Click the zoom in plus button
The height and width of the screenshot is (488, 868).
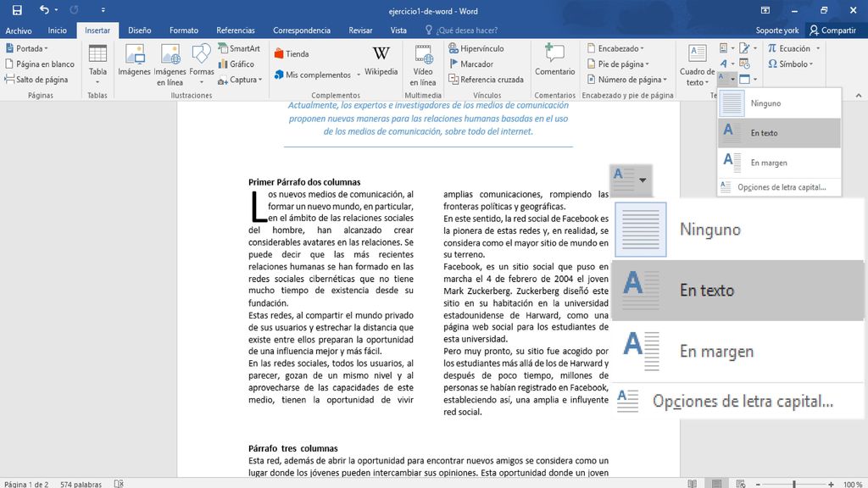(x=831, y=484)
